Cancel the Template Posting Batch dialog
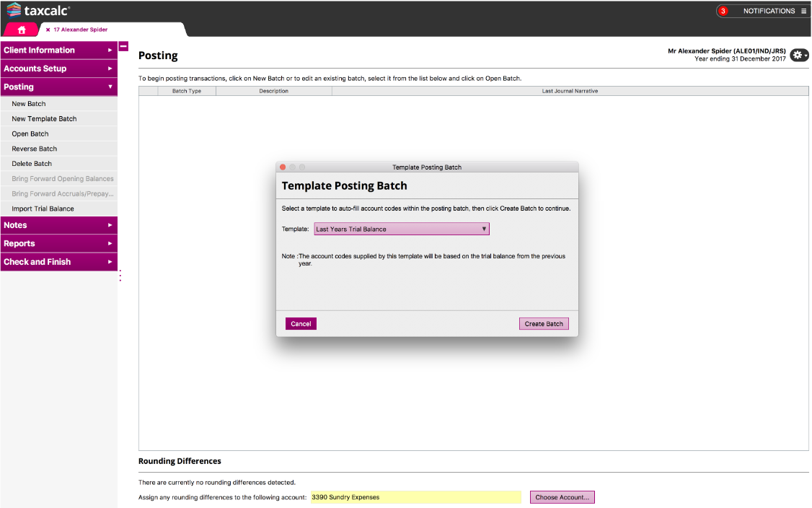Image resolution: width=812 pixels, height=508 pixels. tap(301, 324)
